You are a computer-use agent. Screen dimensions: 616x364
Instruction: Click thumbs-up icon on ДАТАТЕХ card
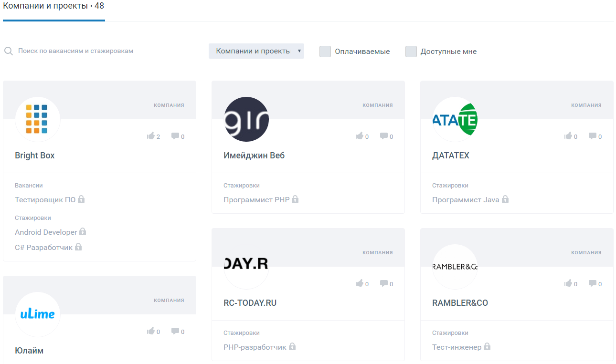tap(568, 136)
